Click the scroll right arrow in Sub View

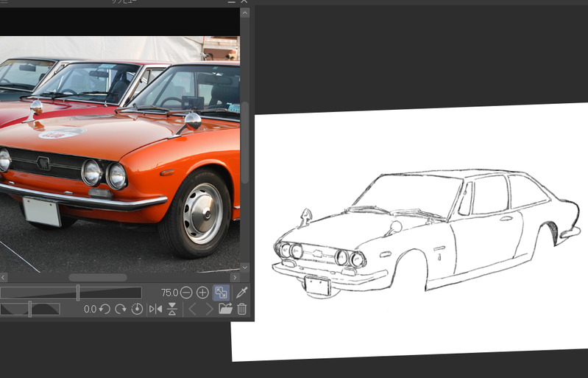235,277
